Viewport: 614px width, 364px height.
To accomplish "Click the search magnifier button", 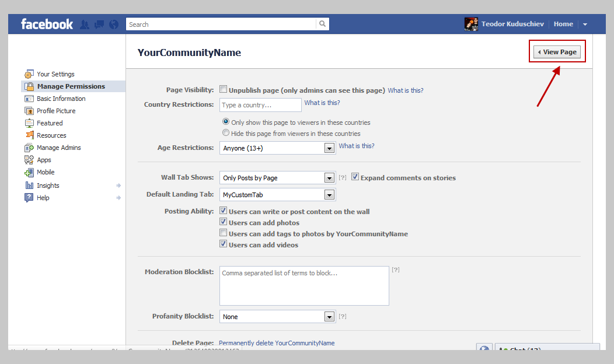I will pyautogui.click(x=322, y=24).
